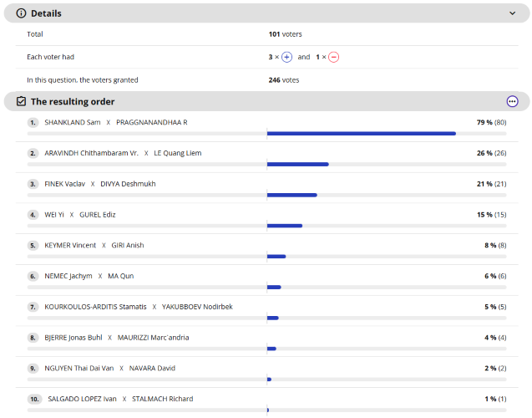
Task: Click the Details header title
Action: 46,13
